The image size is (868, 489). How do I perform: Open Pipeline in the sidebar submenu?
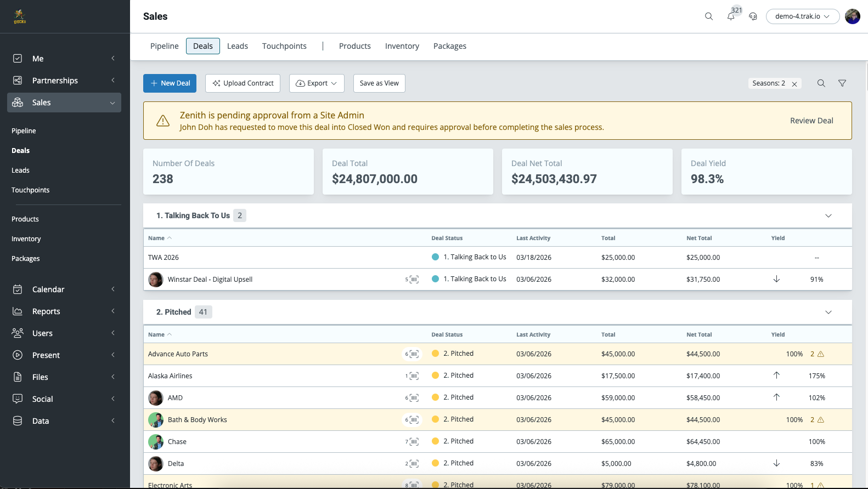click(24, 131)
